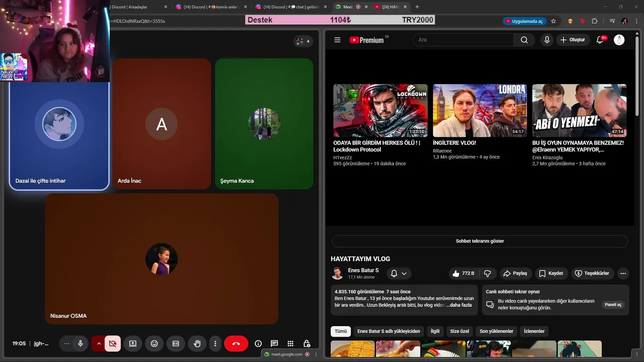
Task: Open browser extensions puzzle icon
Action: click(595, 21)
